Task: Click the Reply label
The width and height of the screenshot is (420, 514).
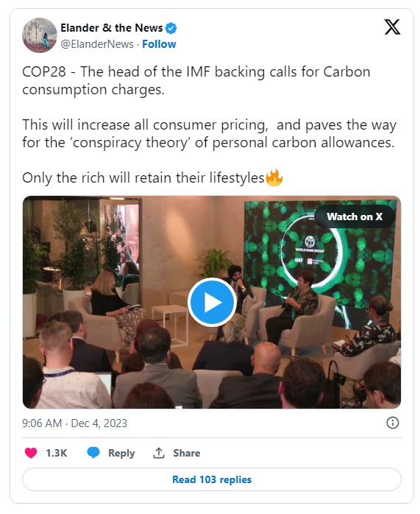Action: tap(121, 453)
